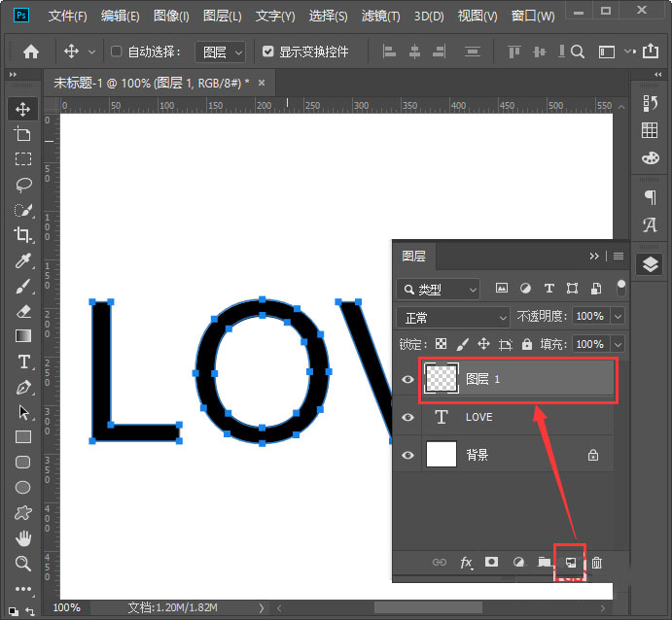Click the 图层 1 layer thumbnail

tap(442, 379)
